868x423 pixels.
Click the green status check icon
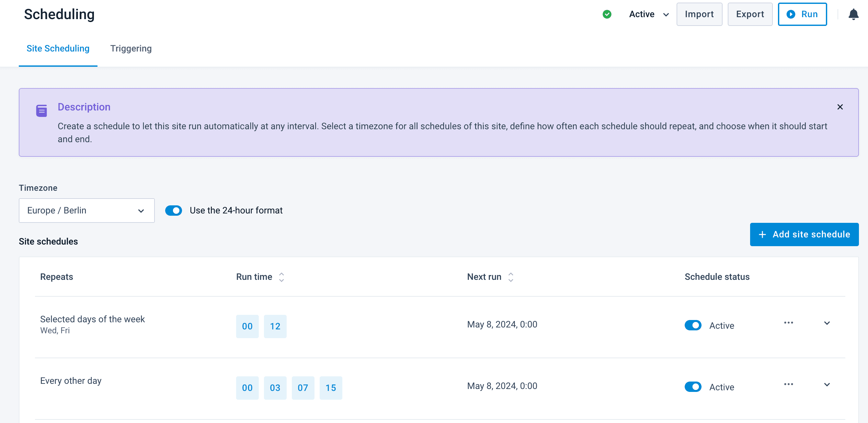tap(607, 14)
